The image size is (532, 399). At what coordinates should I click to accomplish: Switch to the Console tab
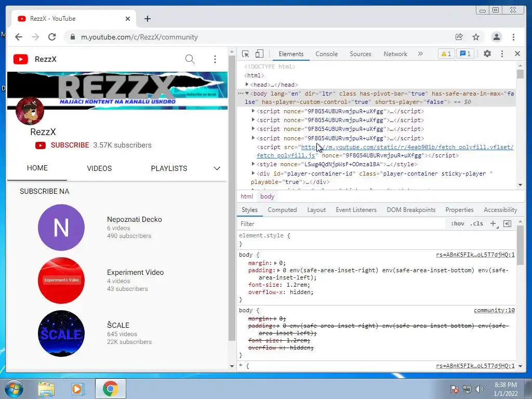tap(326, 54)
